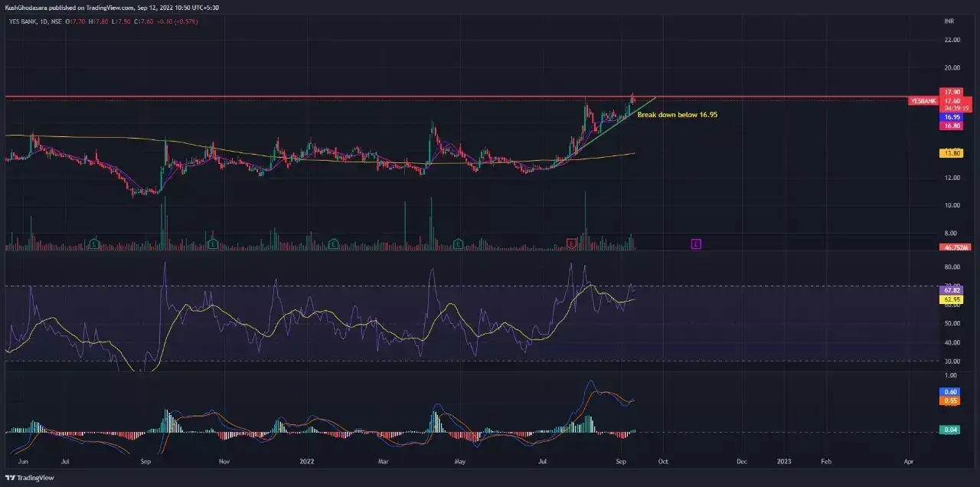
Task: Click the green histogram label 0.04
Action: [952, 430]
